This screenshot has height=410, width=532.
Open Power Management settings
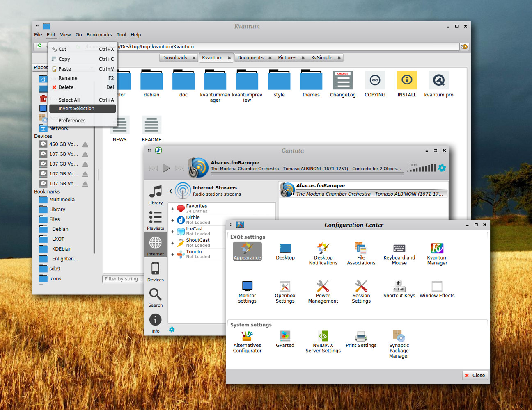point(323,292)
